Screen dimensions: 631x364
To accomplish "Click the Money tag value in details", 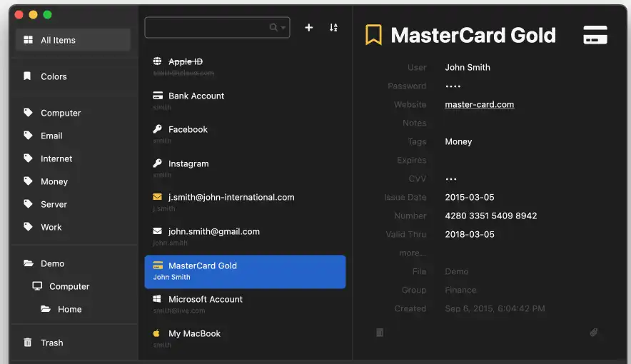I will 458,141.
